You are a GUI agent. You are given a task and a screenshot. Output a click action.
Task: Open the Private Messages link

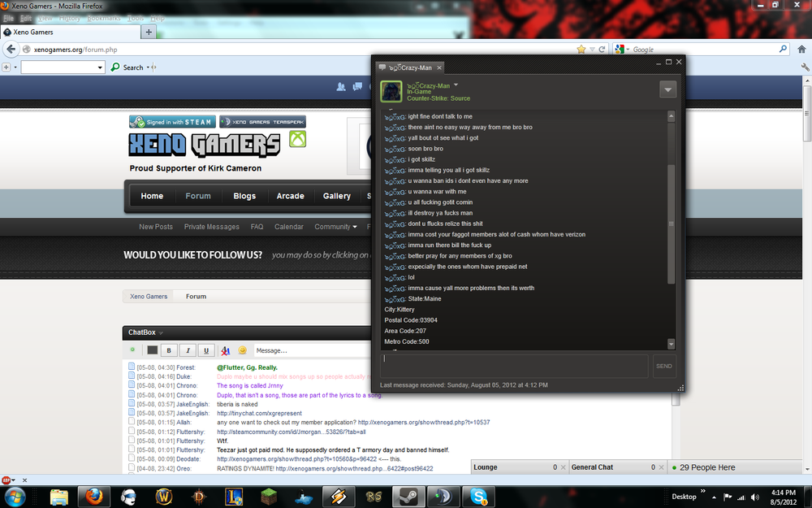[x=212, y=227]
